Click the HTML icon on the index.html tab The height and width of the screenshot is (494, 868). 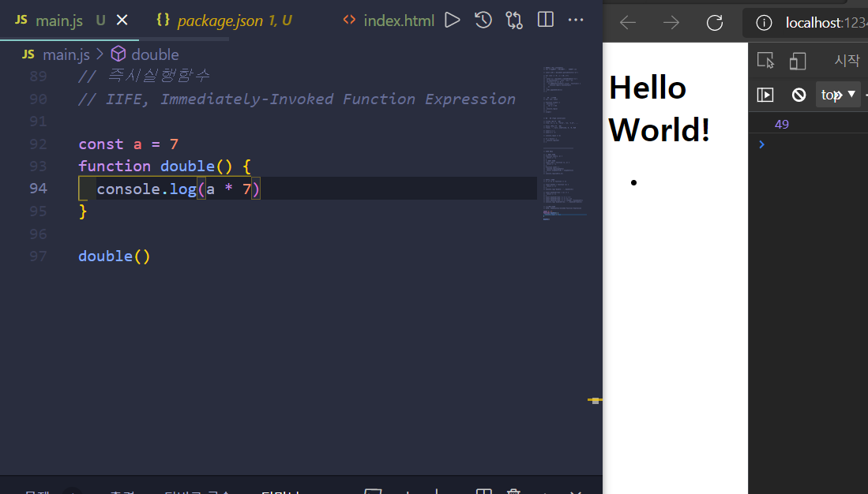click(349, 21)
